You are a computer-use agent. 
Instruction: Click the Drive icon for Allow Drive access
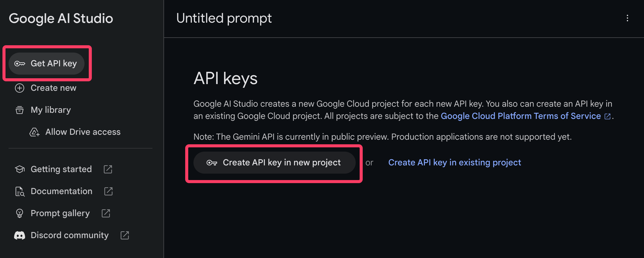coord(34,132)
